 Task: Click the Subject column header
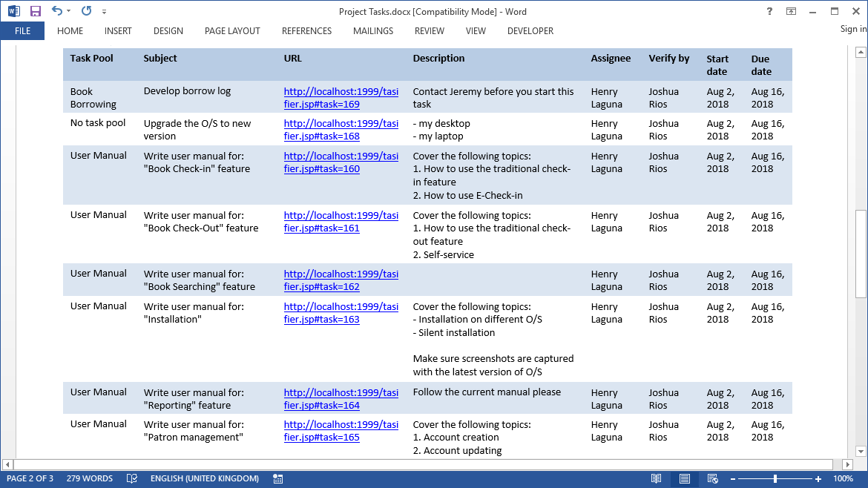coord(160,58)
